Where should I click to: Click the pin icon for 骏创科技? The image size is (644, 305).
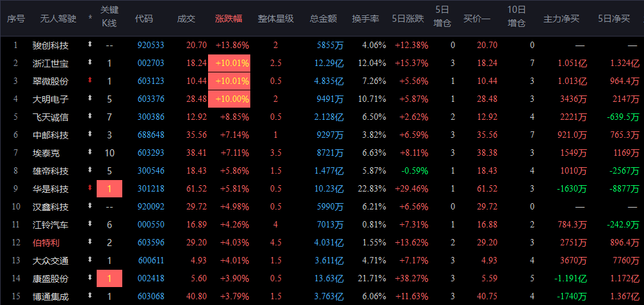coord(90,44)
